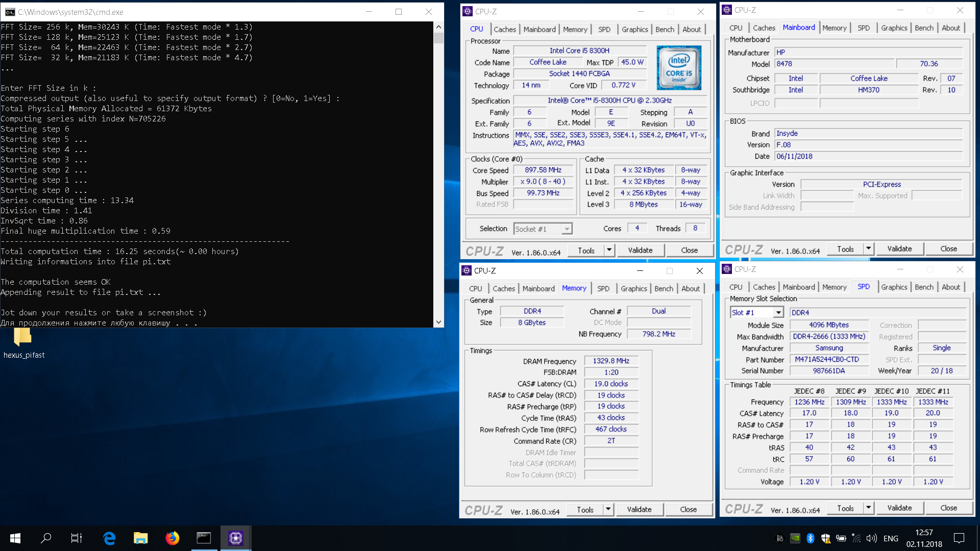Image resolution: width=980 pixels, height=551 pixels.
Task: Select Graphics tab in Mainboard window
Action: tap(894, 28)
